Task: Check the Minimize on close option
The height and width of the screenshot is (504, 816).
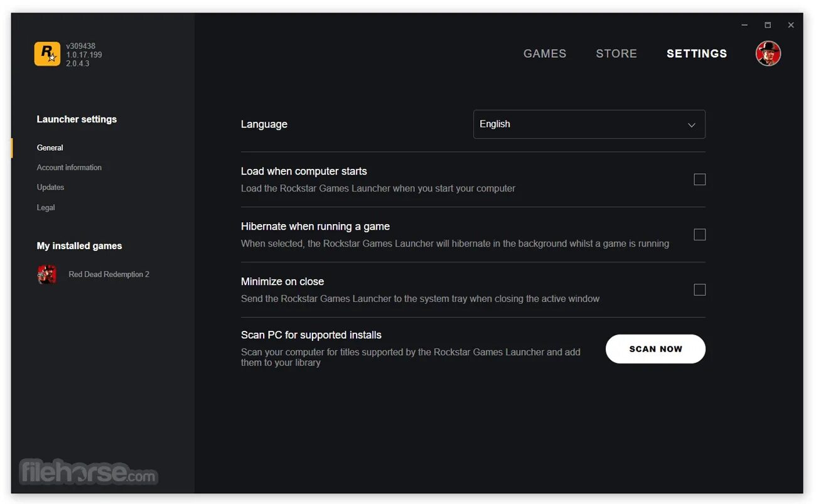Action: point(699,290)
